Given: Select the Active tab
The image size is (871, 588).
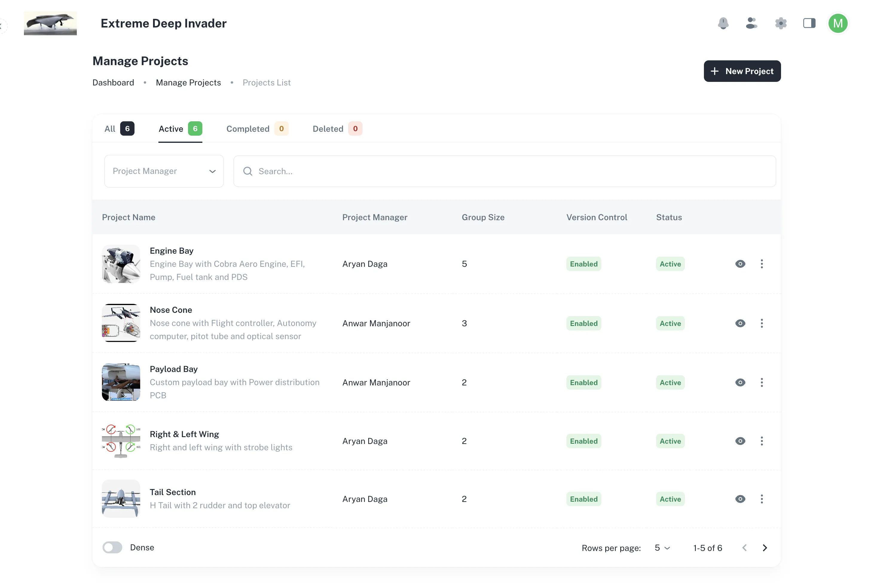Looking at the screenshot, I should (180, 128).
